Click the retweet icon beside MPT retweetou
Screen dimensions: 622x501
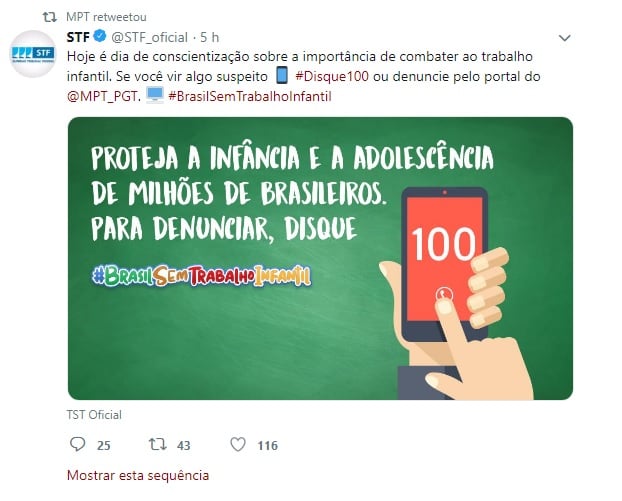[x=50, y=17]
